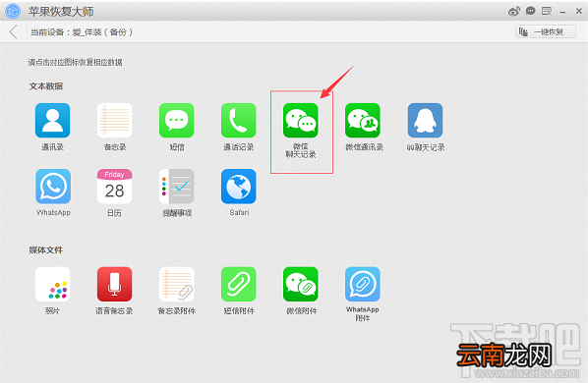Select the 提醒事项 reminders icon

177,187
